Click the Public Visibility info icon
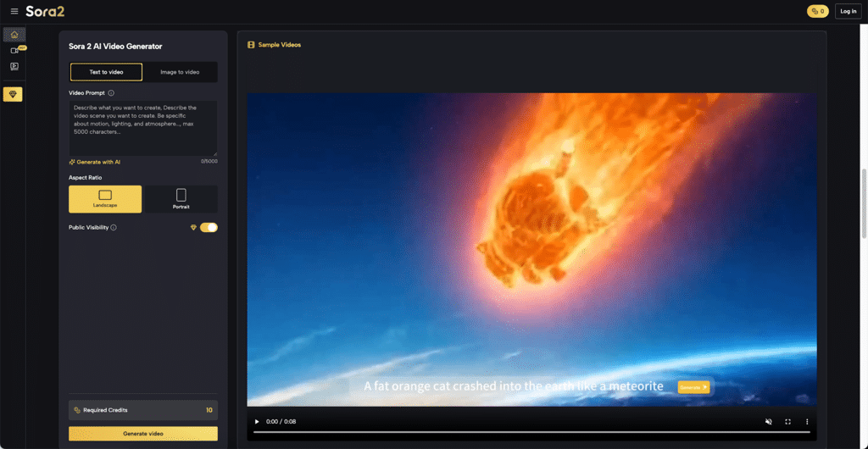The height and width of the screenshot is (449, 868). pyautogui.click(x=114, y=227)
